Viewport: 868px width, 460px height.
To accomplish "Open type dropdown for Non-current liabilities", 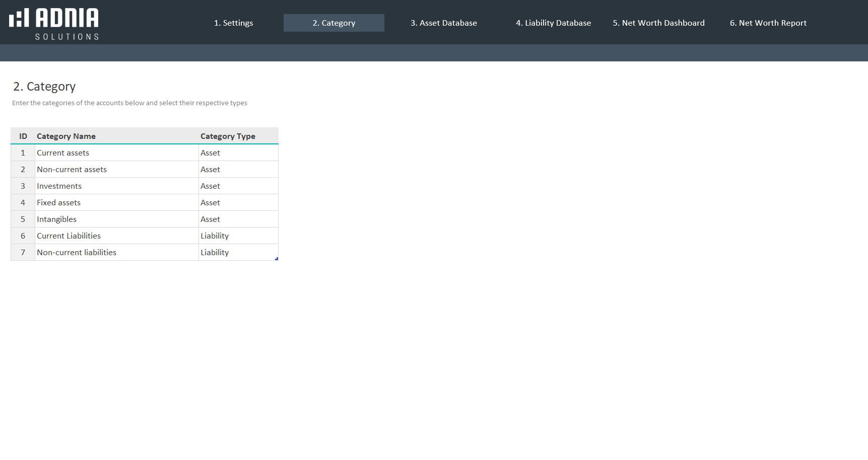I will tap(238, 253).
